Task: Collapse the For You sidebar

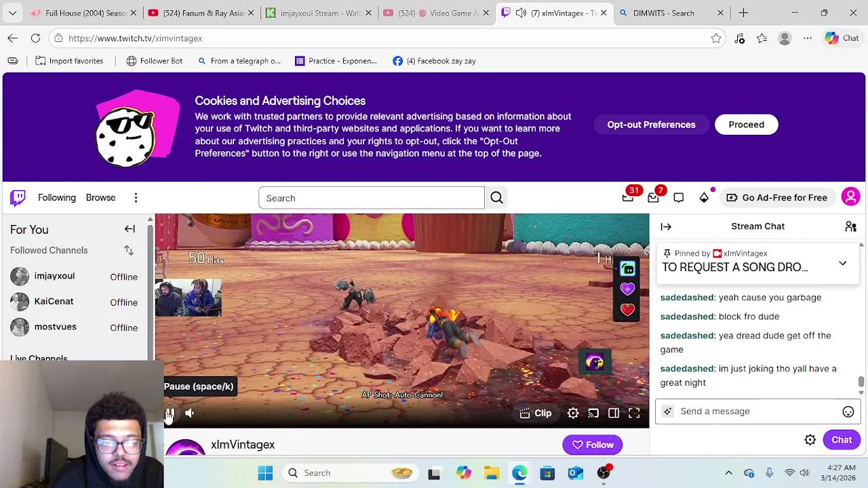Action: coord(130,229)
